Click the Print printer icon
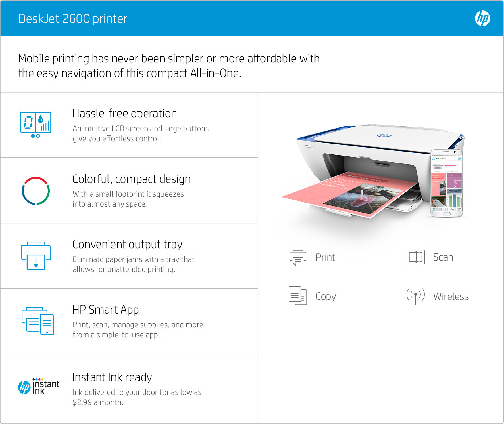504x424 pixels. [x=298, y=258]
